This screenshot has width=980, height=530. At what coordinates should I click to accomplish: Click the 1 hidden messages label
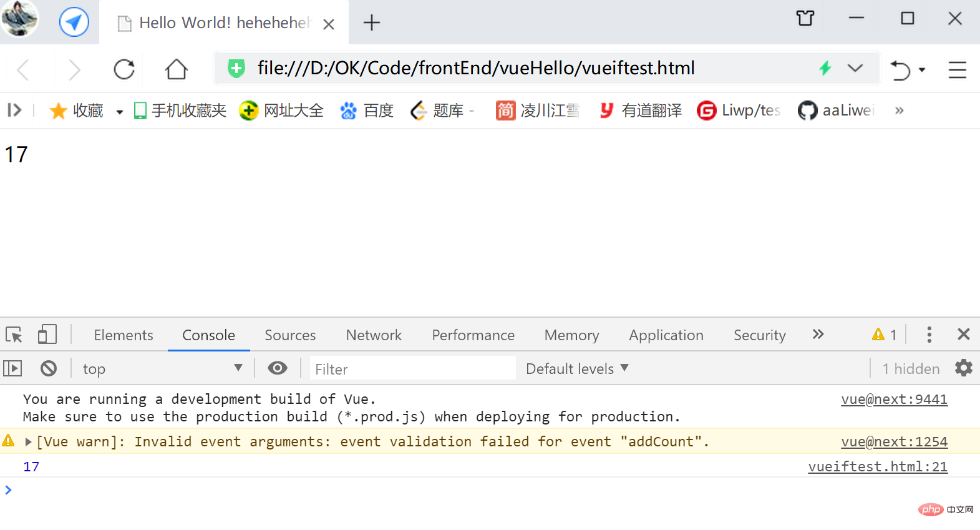911,369
